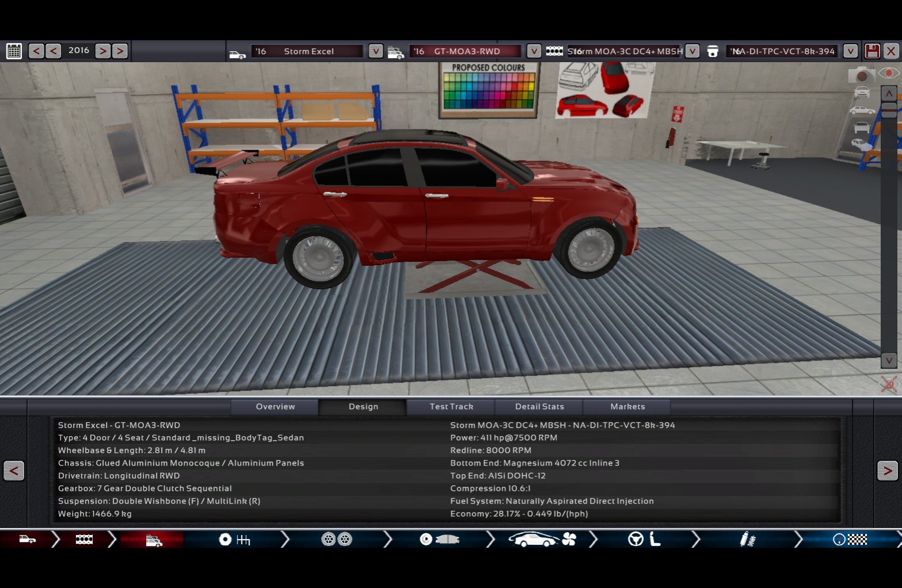
Task: Click the scroll down arrow in viewport
Action: click(889, 361)
